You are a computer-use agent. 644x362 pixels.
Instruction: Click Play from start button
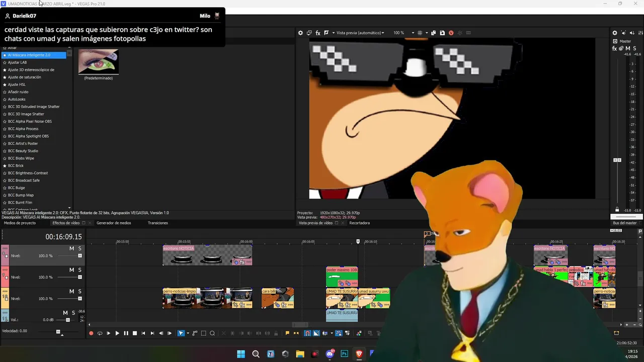(108, 333)
